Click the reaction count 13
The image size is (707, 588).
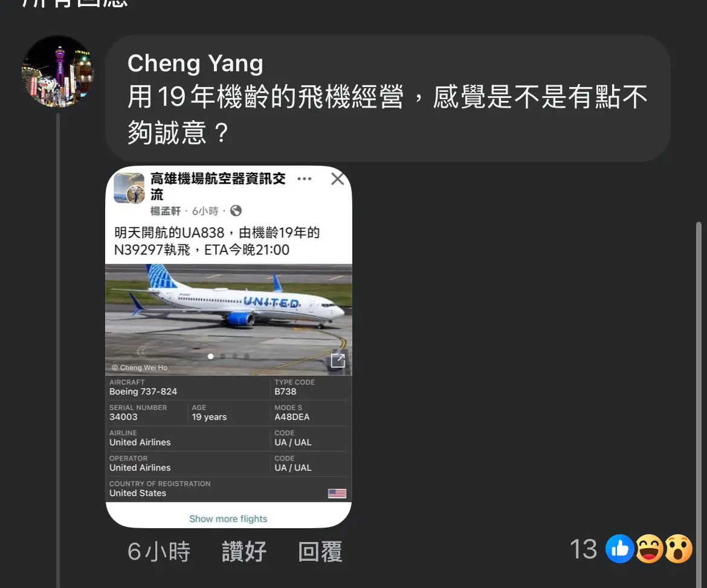tap(584, 549)
